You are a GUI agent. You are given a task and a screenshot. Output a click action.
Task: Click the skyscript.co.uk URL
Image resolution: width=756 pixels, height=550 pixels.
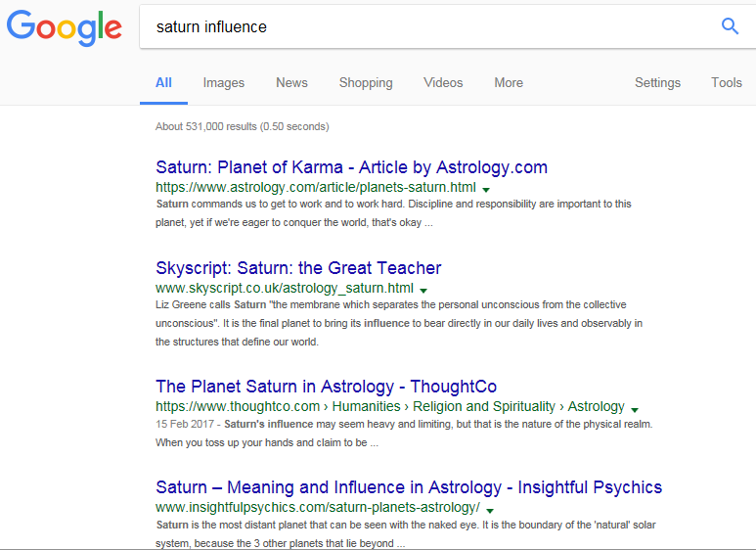285,289
